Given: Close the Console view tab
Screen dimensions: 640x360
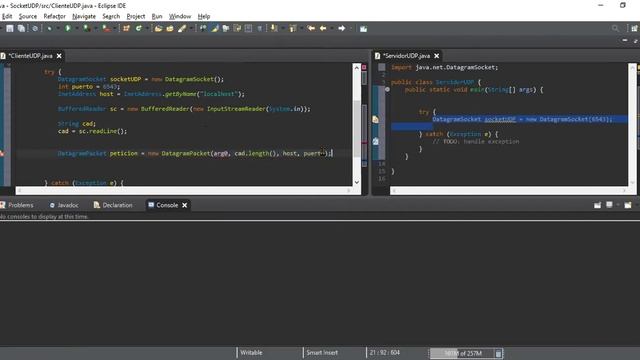Looking at the screenshot, I should click(x=184, y=205).
